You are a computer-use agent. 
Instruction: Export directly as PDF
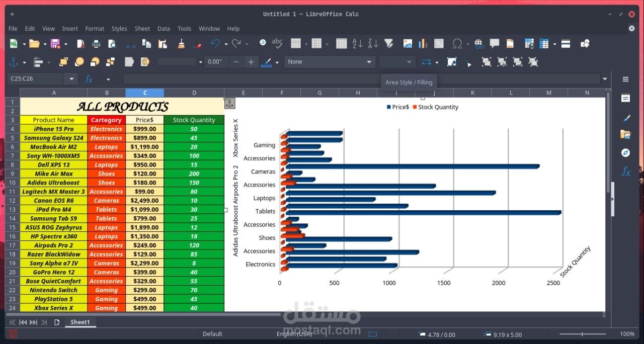pyautogui.click(x=80, y=44)
